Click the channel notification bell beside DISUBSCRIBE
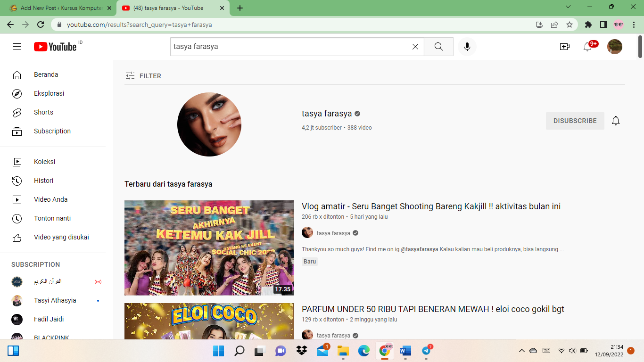 (x=616, y=121)
